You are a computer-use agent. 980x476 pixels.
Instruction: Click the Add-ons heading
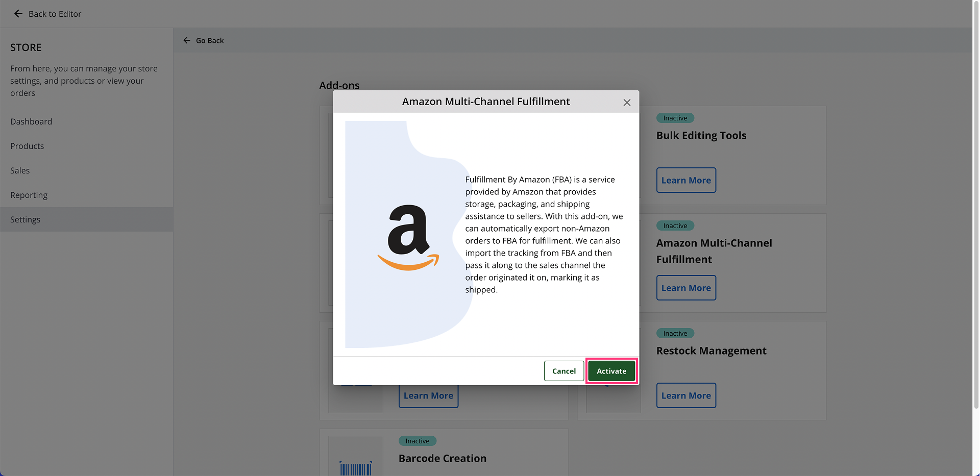click(339, 85)
